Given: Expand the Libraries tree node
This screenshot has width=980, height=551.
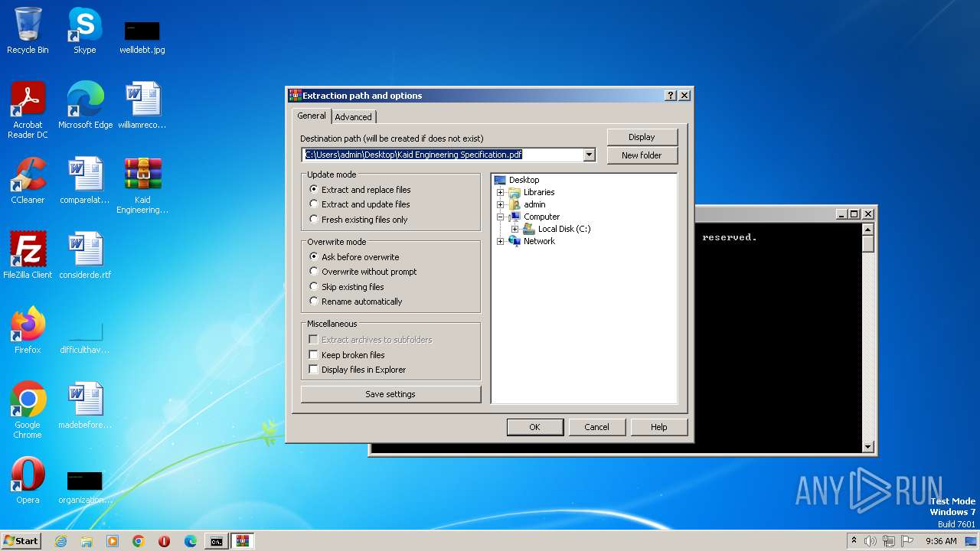Looking at the screenshot, I should coord(501,192).
